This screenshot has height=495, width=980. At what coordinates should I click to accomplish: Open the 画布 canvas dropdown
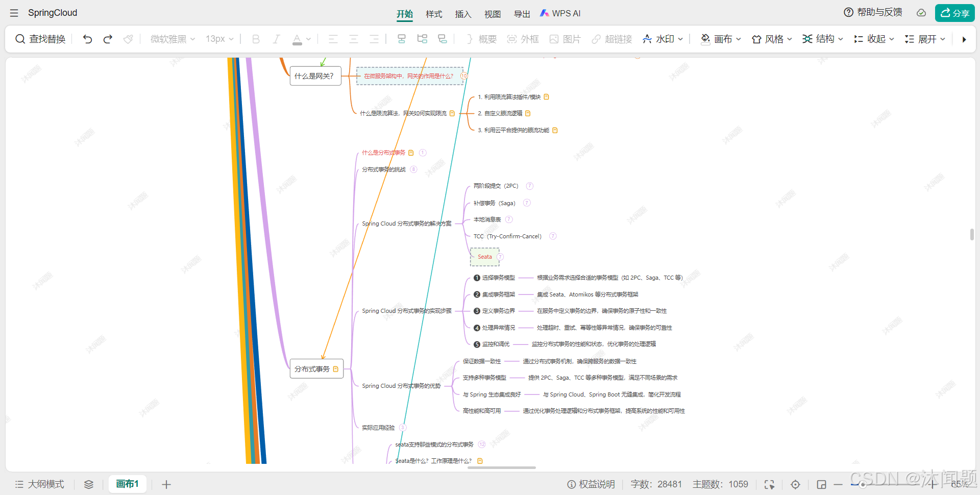(x=721, y=39)
